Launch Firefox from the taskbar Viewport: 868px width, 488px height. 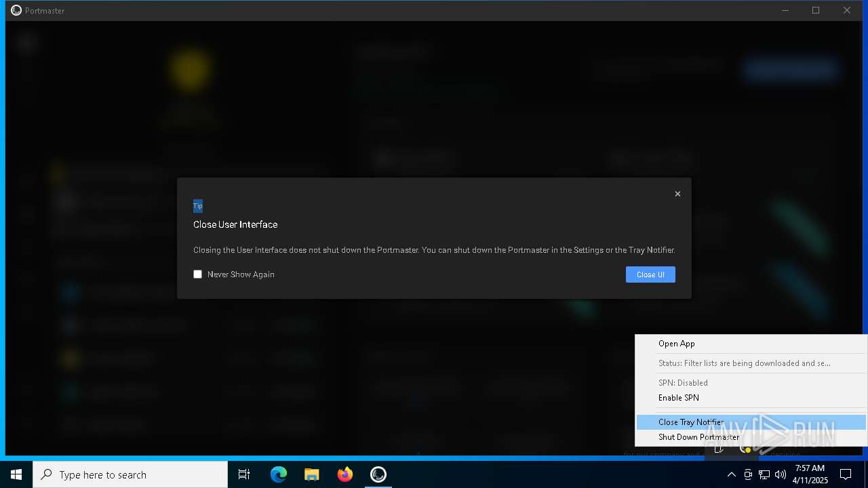(345, 474)
